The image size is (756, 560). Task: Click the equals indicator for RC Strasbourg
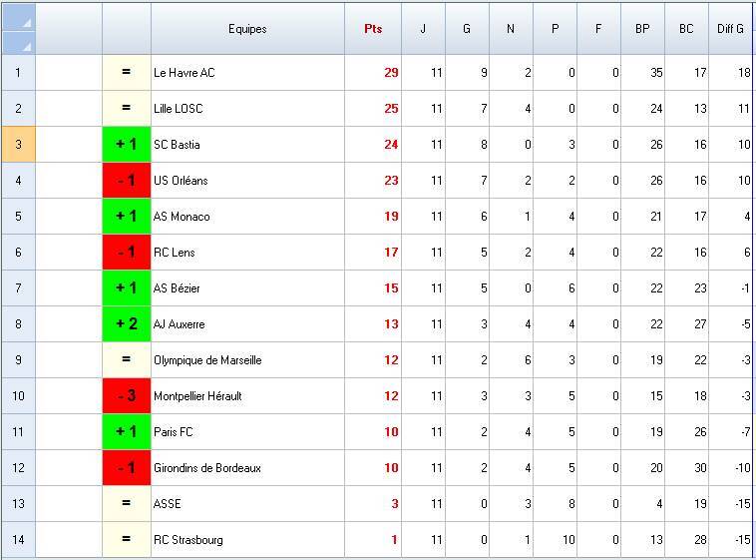[x=127, y=540]
